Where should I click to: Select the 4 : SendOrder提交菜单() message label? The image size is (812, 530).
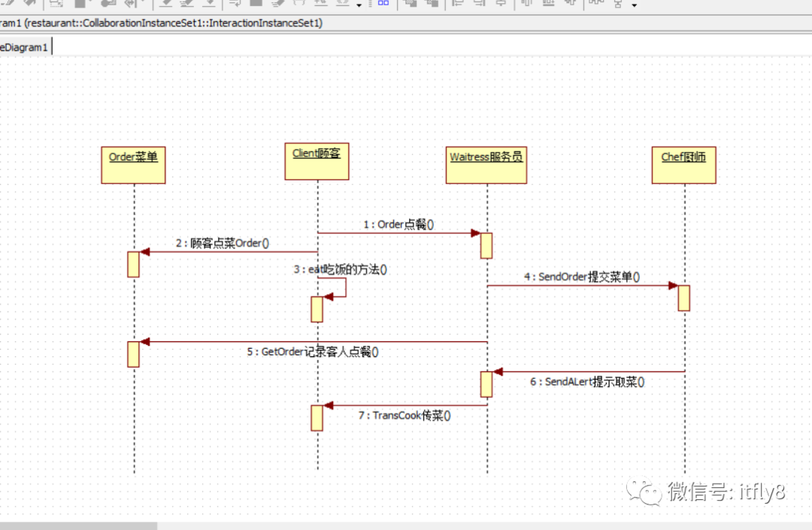[x=581, y=277]
